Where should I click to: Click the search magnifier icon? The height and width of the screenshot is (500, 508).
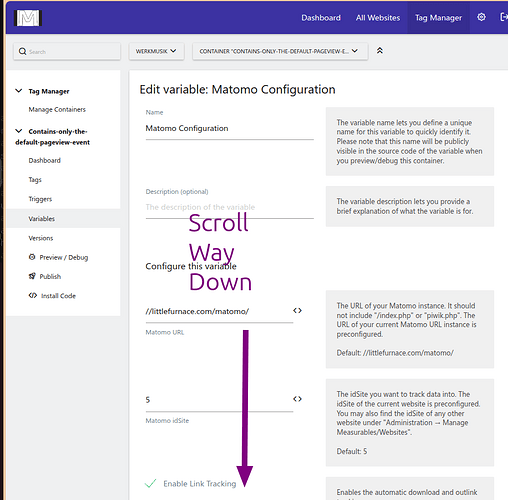[x=22, y=51]
